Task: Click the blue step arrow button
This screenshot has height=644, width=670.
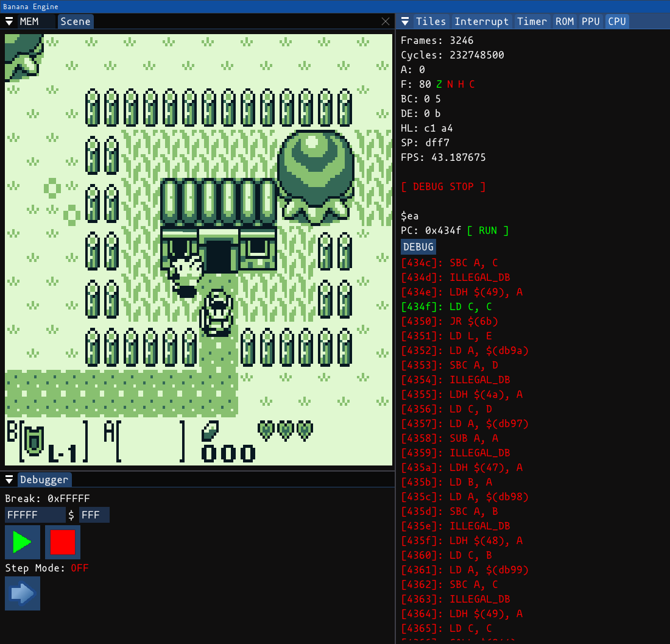Action: (22, 593)
